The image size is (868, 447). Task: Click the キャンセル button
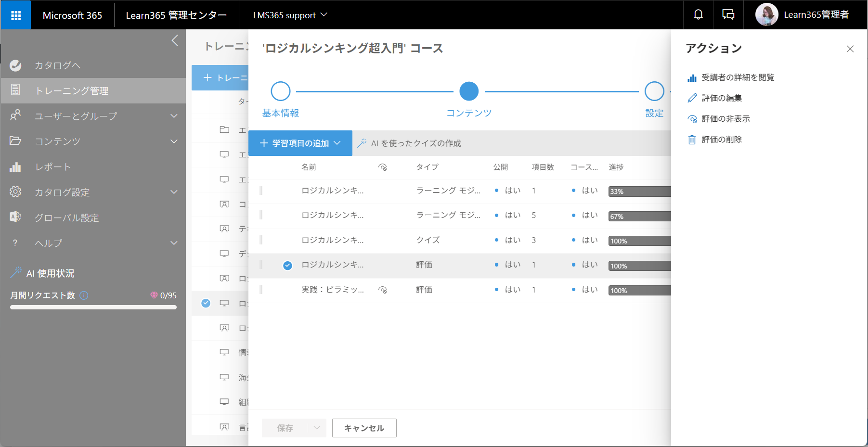coord(364,428)
